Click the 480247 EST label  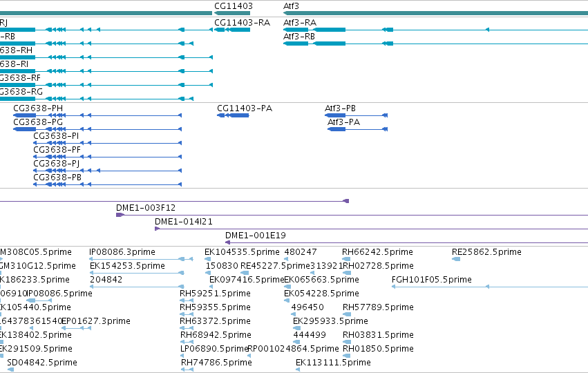(301, 252)
